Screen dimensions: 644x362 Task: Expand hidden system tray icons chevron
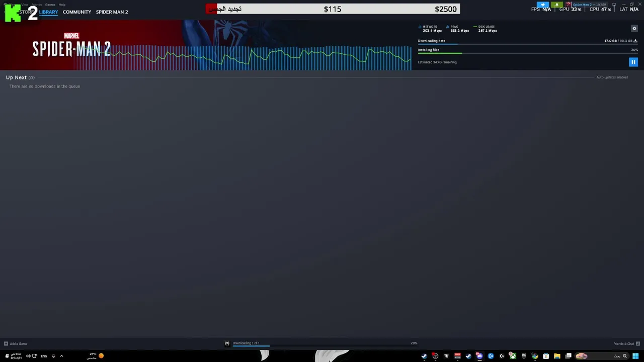click(x=61, y=356)
